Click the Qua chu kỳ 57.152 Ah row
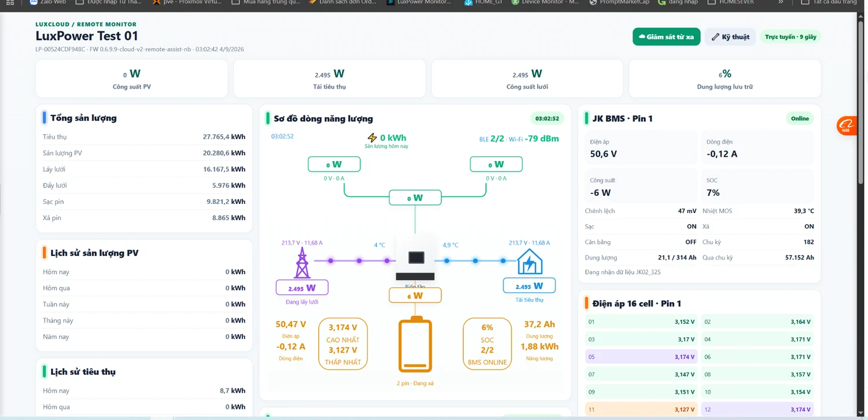The image size is (868, 420). [758, 257]
